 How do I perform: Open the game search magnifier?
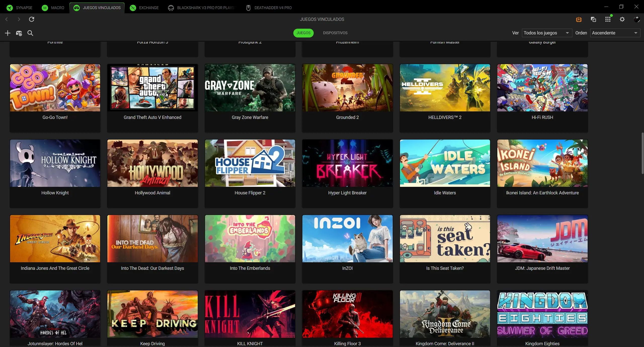(30, 33)
